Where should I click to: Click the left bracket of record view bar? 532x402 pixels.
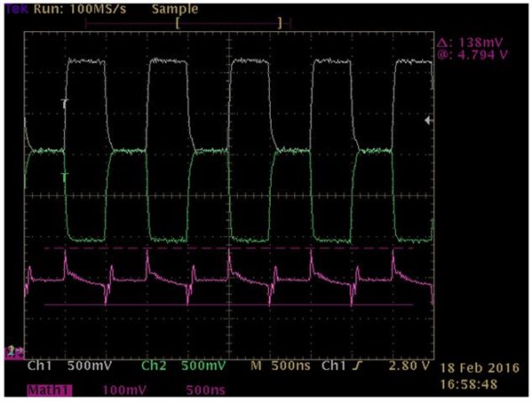(178, 23)
